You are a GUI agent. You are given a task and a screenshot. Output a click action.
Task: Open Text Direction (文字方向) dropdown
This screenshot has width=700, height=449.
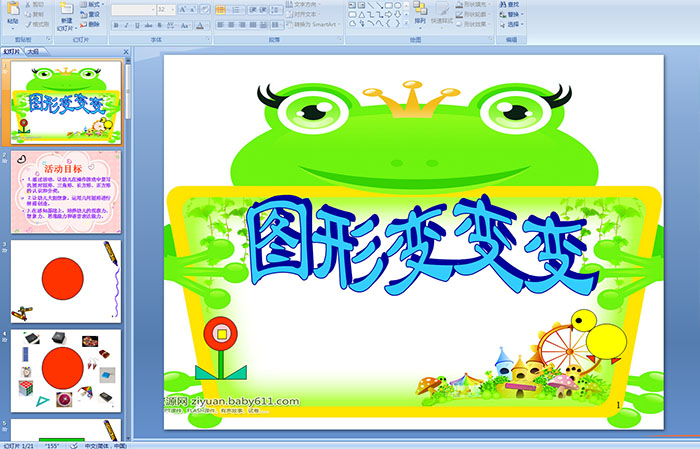pos(302,4)
